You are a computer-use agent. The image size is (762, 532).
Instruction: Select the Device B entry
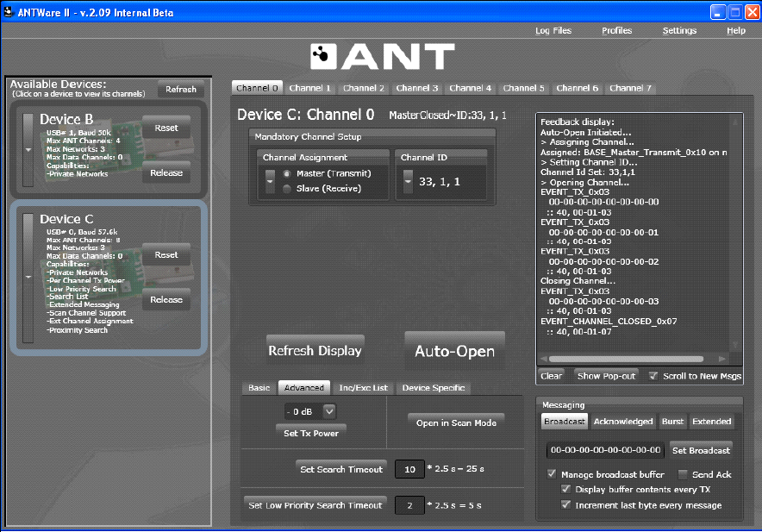pyautogui.click(x=109, y=149)
